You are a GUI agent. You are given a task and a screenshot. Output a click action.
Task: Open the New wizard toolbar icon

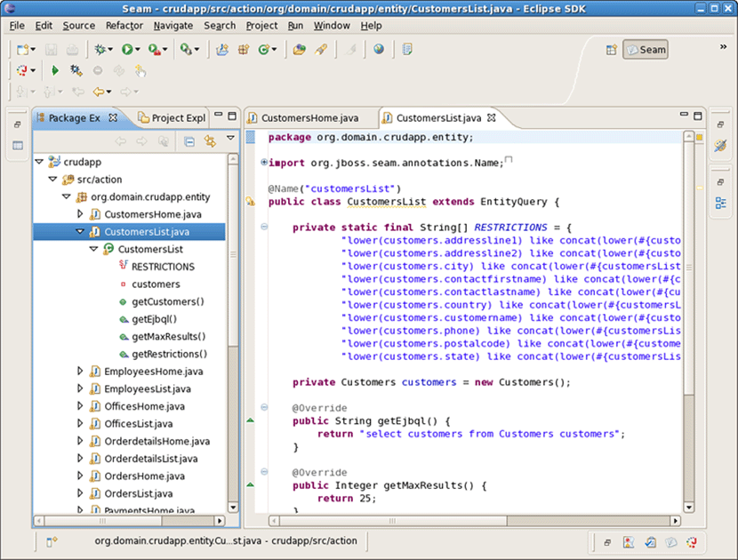20,49
